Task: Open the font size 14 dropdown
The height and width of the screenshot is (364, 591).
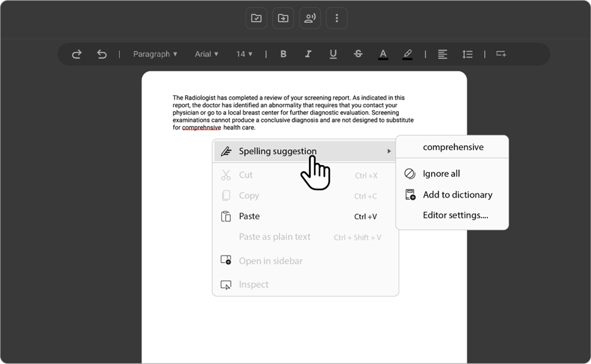Action: click(x=244, y=54)
